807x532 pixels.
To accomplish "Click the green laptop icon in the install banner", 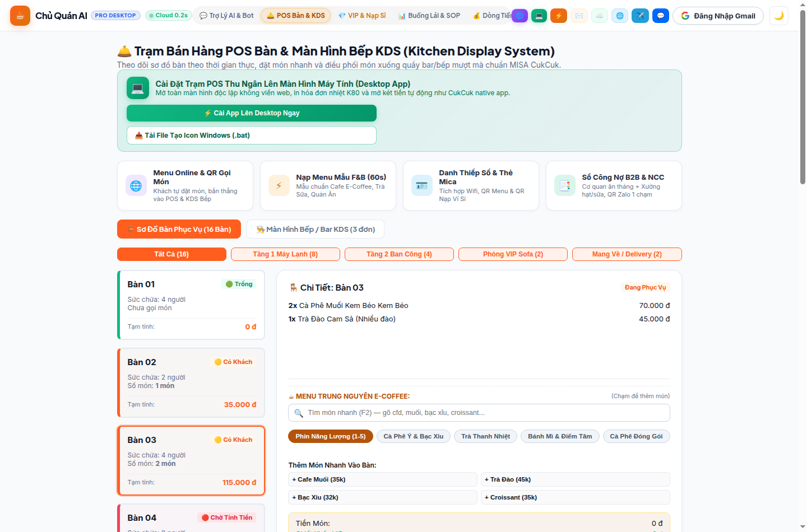I will point(138,88).
